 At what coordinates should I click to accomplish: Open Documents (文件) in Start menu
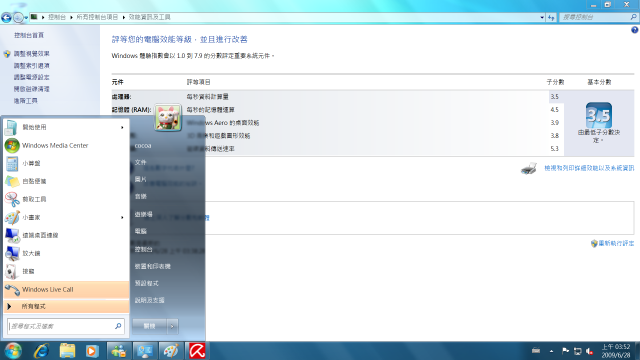pyautogui.click(x=140, y=162)
